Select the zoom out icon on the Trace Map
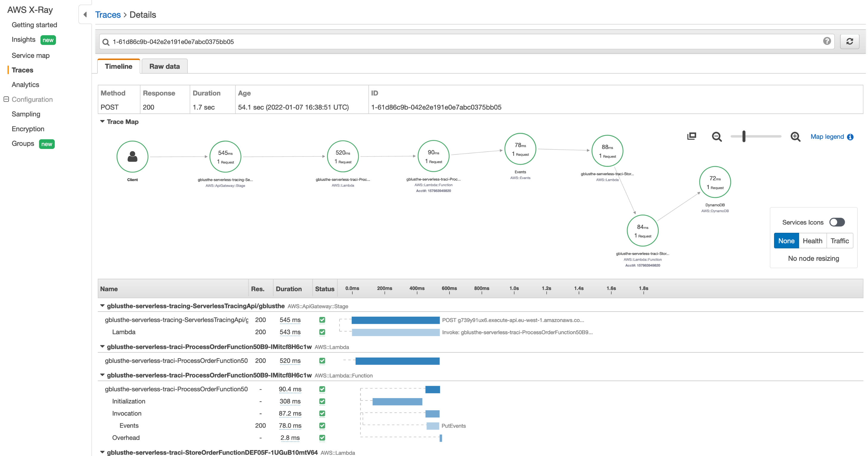Image resolution: width=868 pixels, height=456 pixels. click(x=717, y=137)
